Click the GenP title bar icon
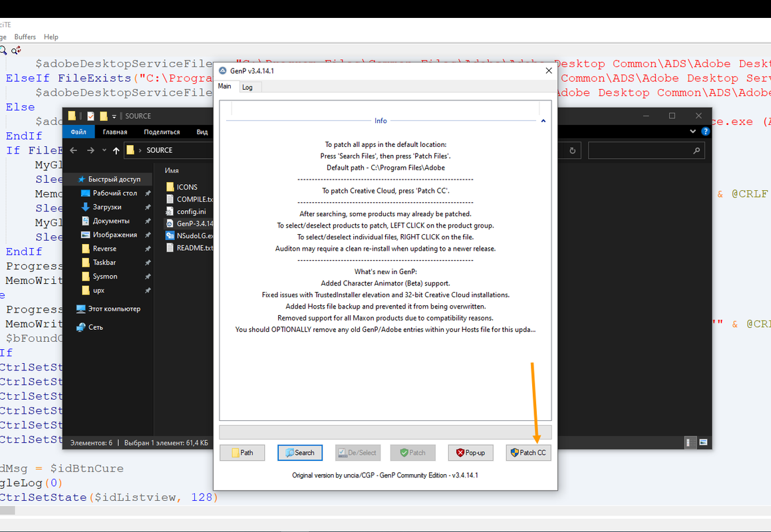This screenshot has width=771, height=532. pyautogui.click(x=223, y=70)
